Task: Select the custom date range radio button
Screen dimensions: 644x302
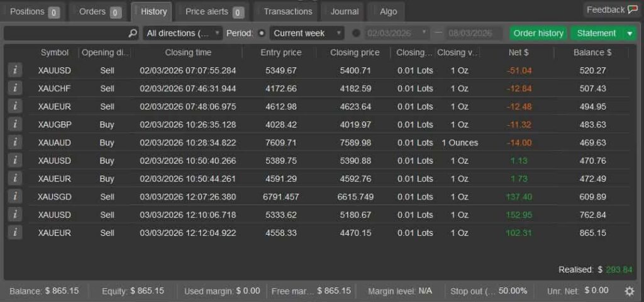Action: [x=357, y=33]
